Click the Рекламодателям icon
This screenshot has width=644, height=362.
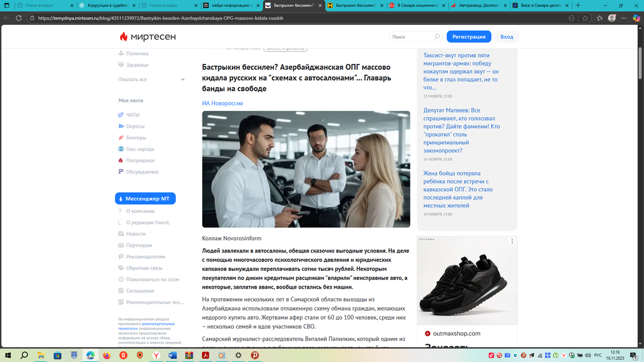coord(121,257)
